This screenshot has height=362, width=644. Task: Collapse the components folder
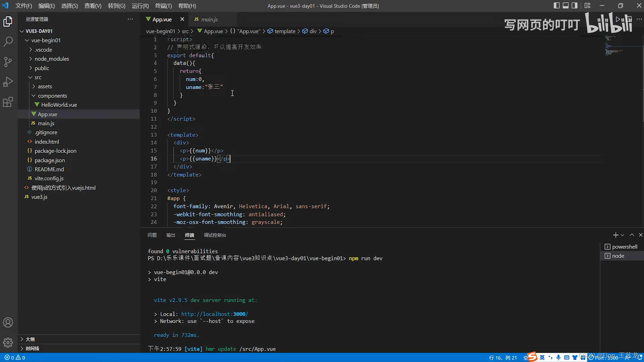[x=52, y=96]
